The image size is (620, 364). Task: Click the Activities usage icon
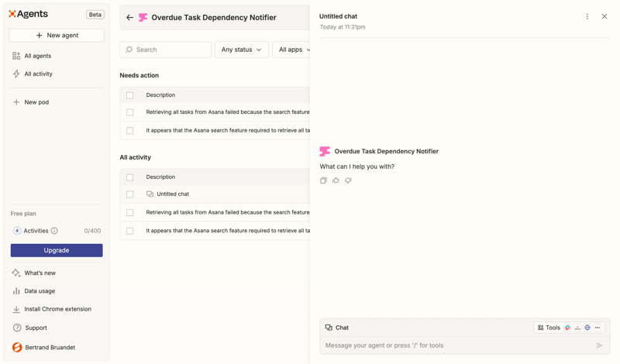coord(17,231)
